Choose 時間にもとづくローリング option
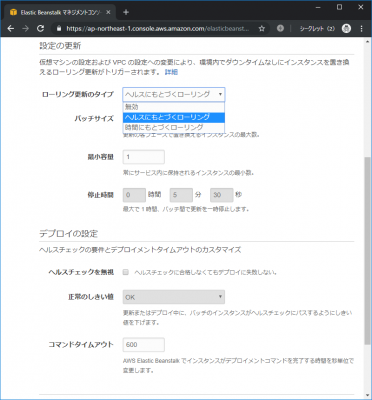Screen dimensions: 372x400 (174, 127)
